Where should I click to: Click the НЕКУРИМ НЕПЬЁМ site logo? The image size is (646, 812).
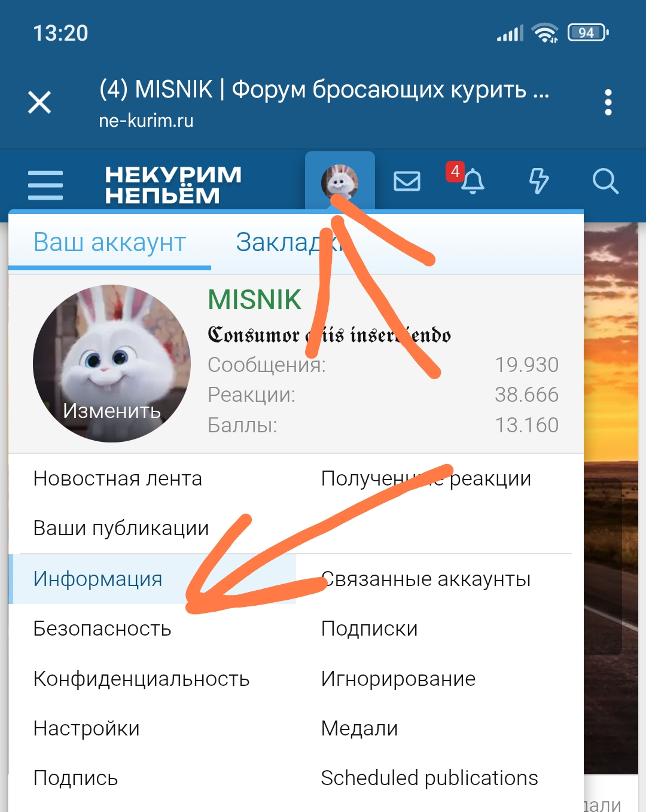(173, 185)
